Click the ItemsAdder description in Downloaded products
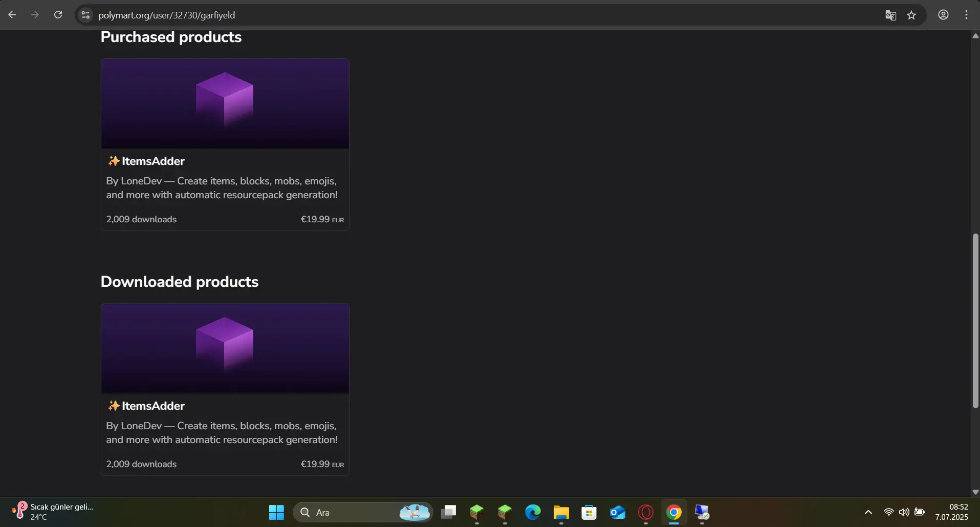 click(222, 433)
